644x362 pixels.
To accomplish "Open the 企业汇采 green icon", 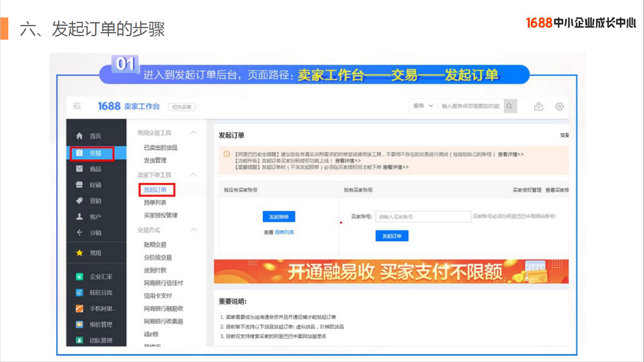I will (80, 276).
